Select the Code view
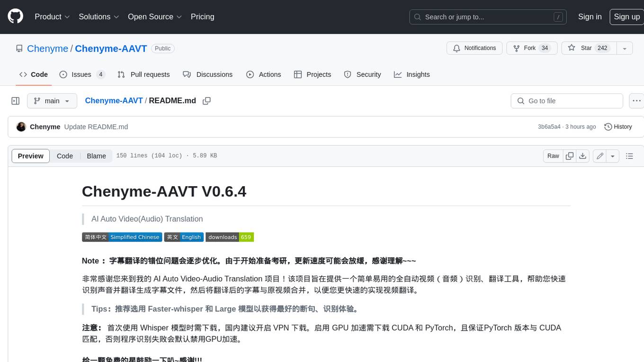This screenshot has width=644, height=362. [65, 156]
